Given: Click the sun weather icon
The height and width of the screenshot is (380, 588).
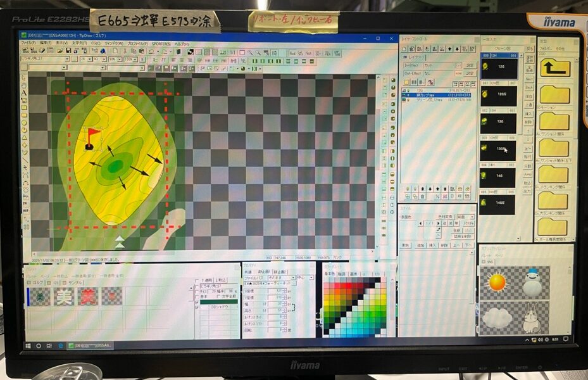Looking at the screenshot, I should [x=497, y=282].
